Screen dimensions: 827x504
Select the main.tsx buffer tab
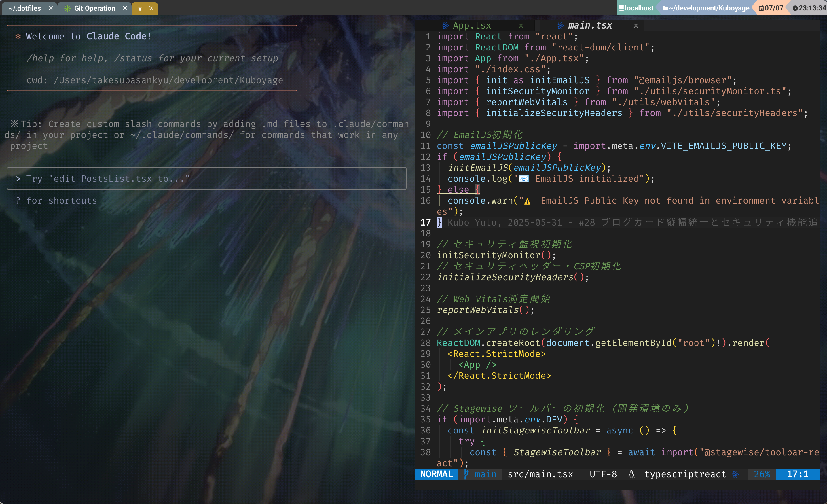[x=590, y=26]
